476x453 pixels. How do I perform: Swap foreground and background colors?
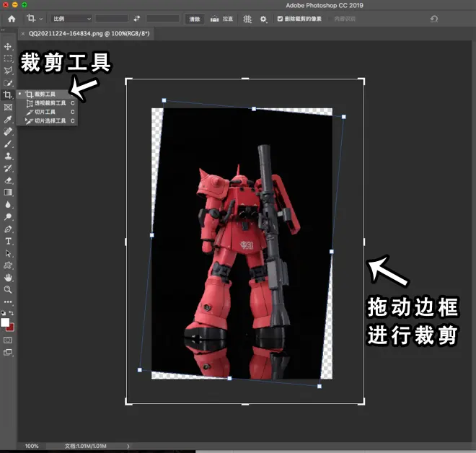coord(12,313)
